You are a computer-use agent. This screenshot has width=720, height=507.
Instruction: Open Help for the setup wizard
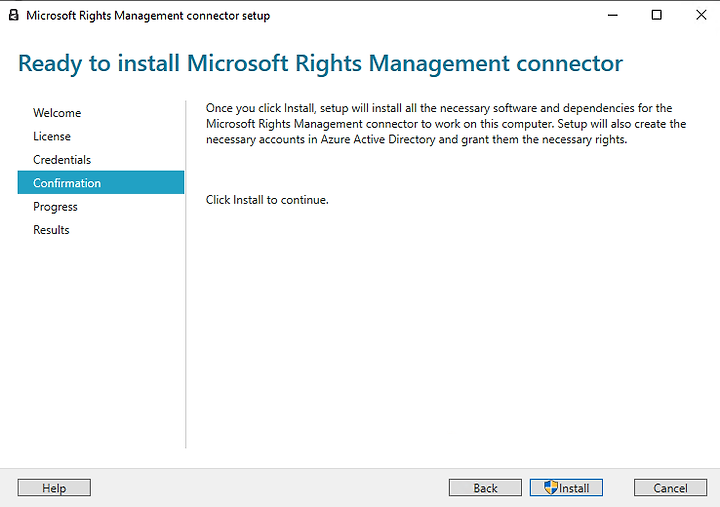54,488
